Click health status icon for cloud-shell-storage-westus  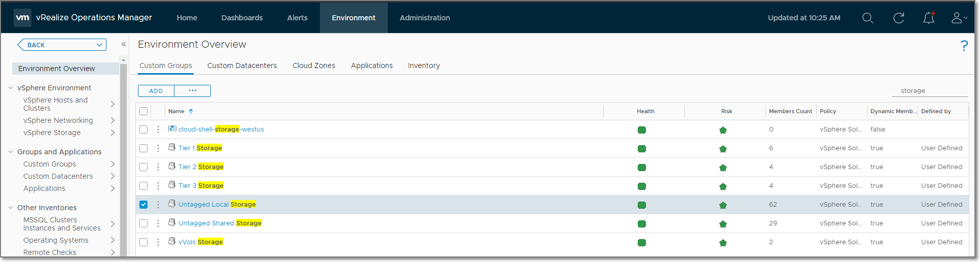(642, 130)
